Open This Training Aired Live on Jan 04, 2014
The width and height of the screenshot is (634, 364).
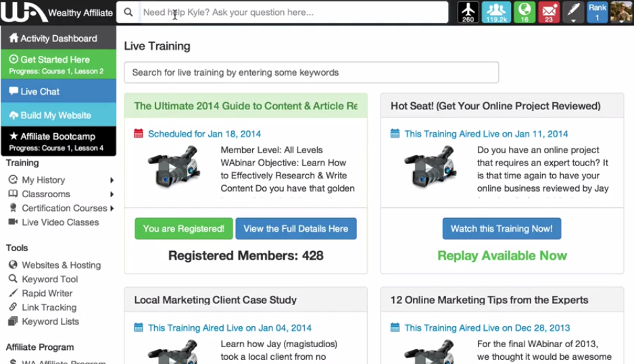(x=230, y=328)
